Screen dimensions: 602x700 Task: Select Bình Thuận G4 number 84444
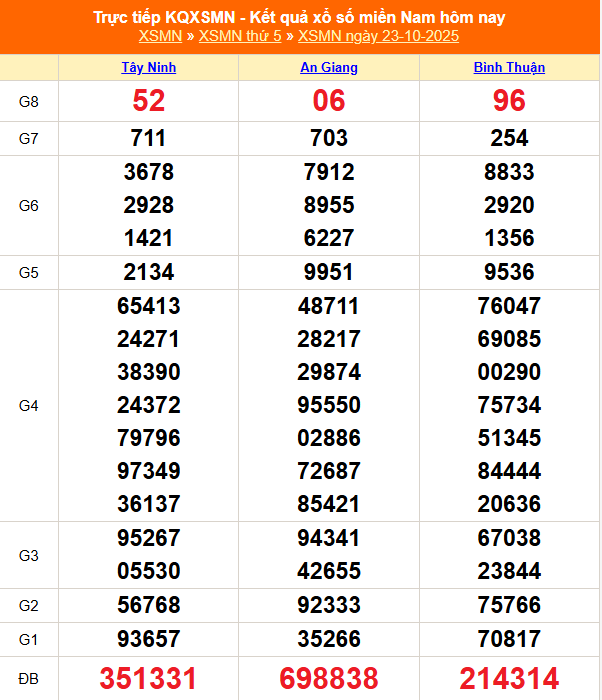coord(509,472)
